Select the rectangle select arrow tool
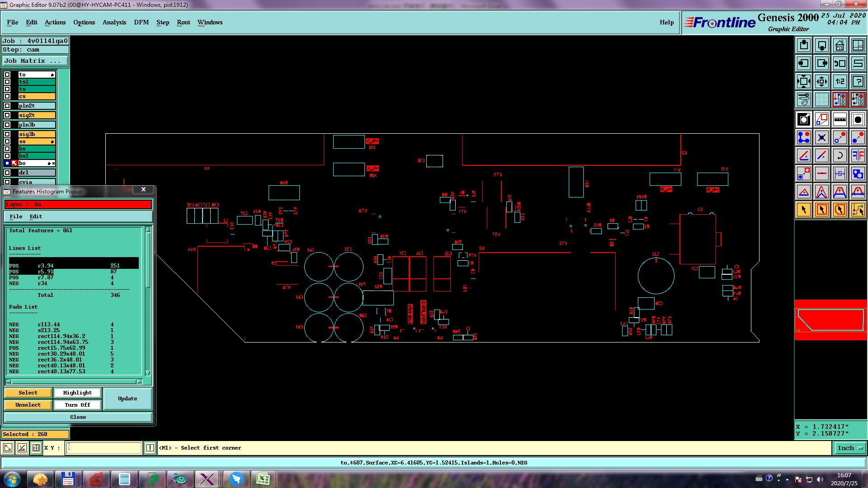The height and width of the screenshot is (488, 868). coord(821,210)
